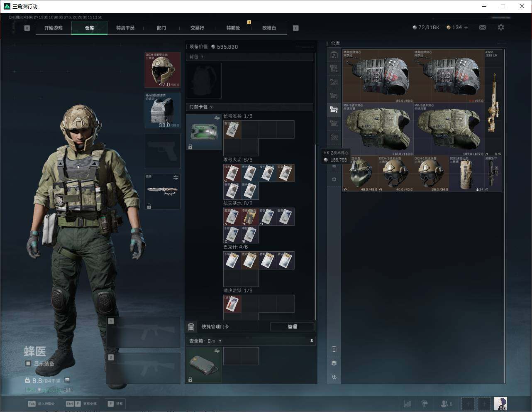Click the next-tab key icon right of 改枪台
The image size is (532, 412).
(x=296, y=28)
